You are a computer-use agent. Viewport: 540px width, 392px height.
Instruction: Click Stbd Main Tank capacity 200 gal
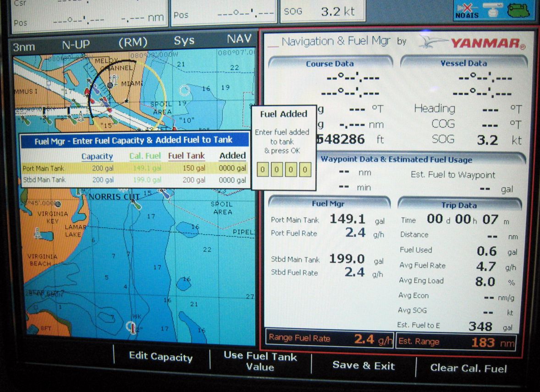tap(103, 180)
